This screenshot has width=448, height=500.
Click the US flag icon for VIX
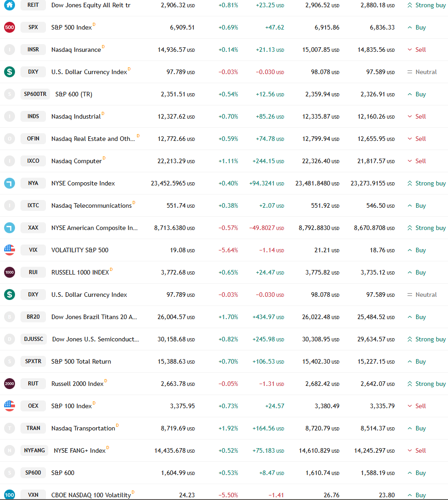coord(10,250)
